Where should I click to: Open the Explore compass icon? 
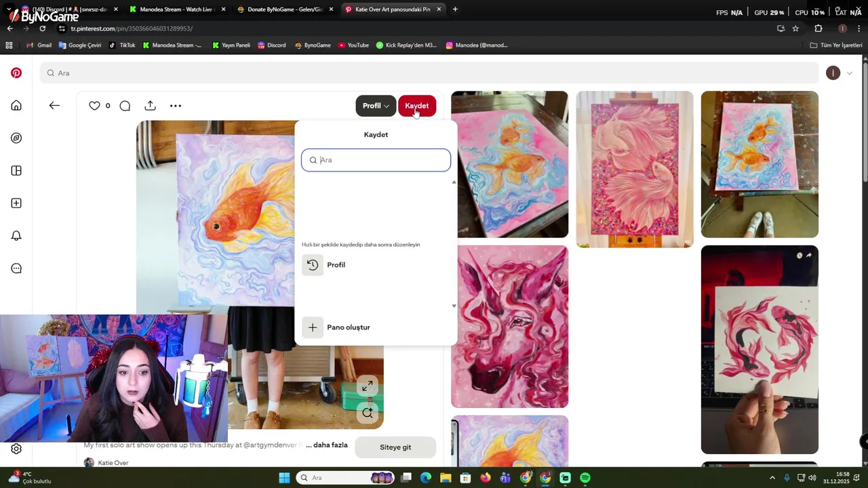[x=16, y=138]
